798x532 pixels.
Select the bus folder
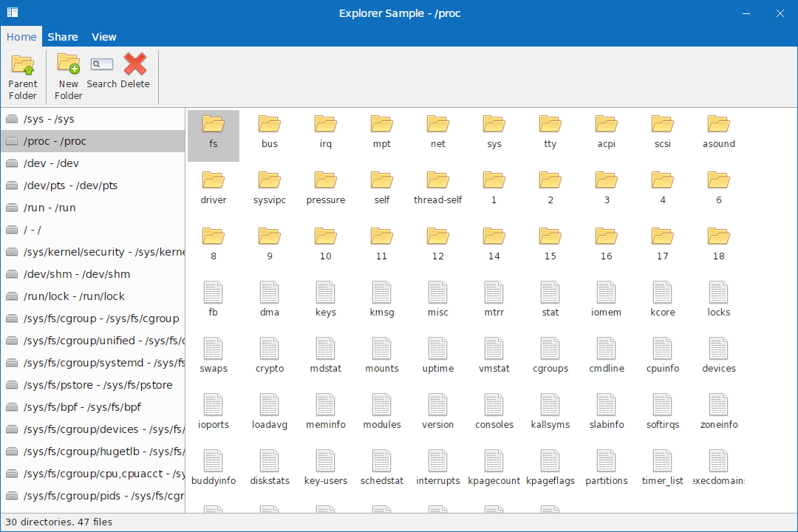click(x=270, y=135)
